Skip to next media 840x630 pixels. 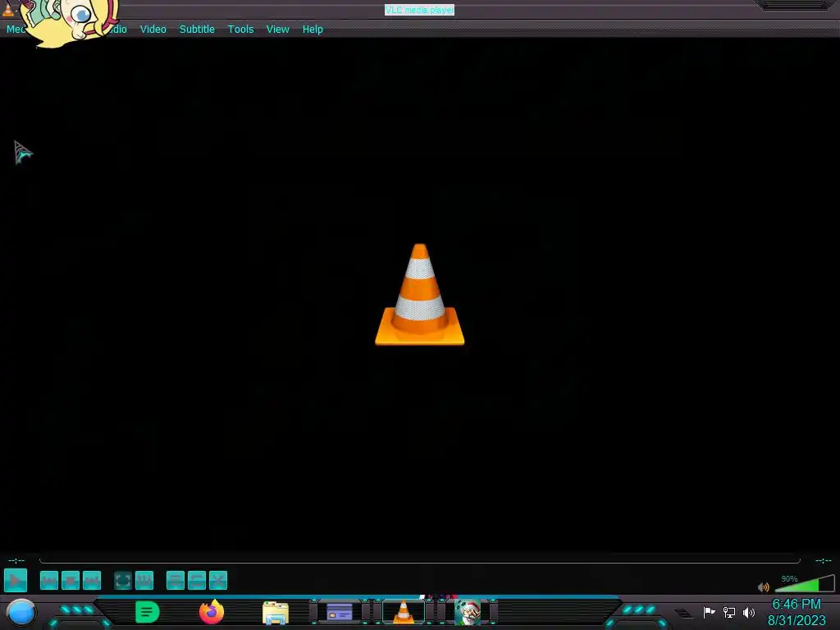(92, 581)
